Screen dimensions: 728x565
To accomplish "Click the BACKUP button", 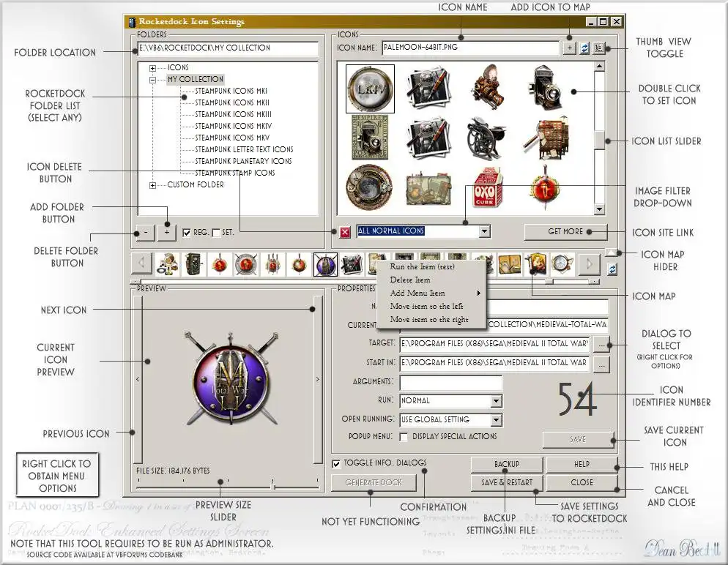I will (507, 464).
